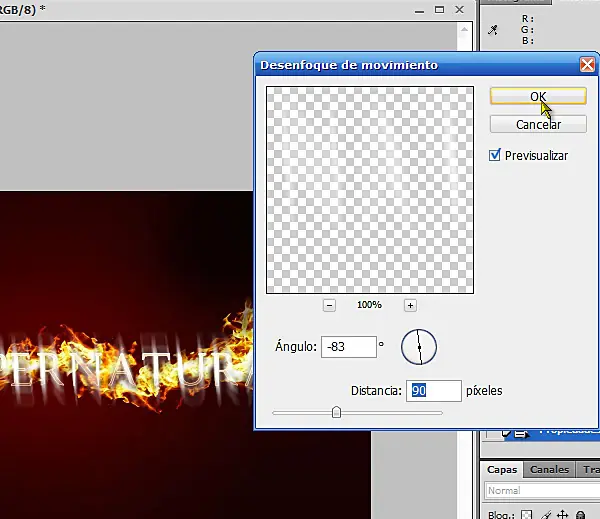The width and height of the screenshot is (600, 519).
Task: Minimize the document window
Action: click(419, 10)
